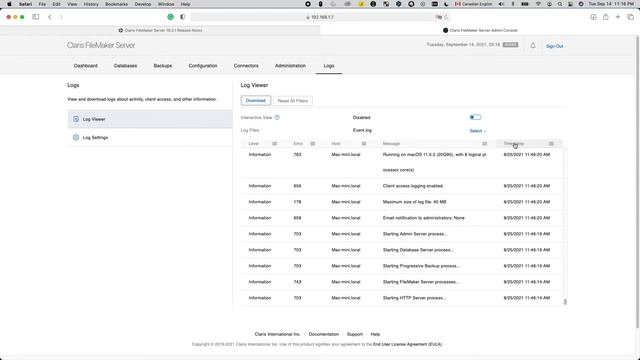This screenshot has width=640, height=360.
Task: Open the Apple menu
Action: point(9,4)
